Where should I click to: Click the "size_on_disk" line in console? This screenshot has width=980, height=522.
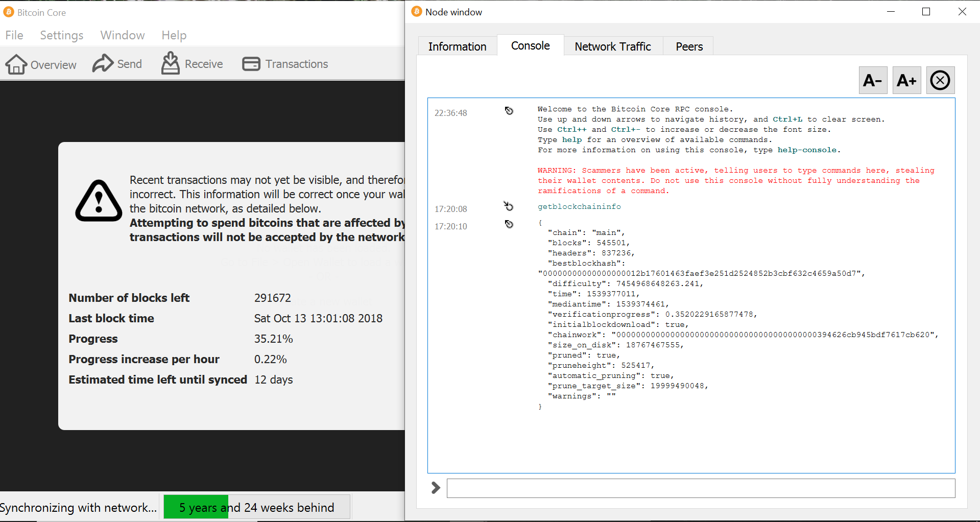[x=616, y=345]
